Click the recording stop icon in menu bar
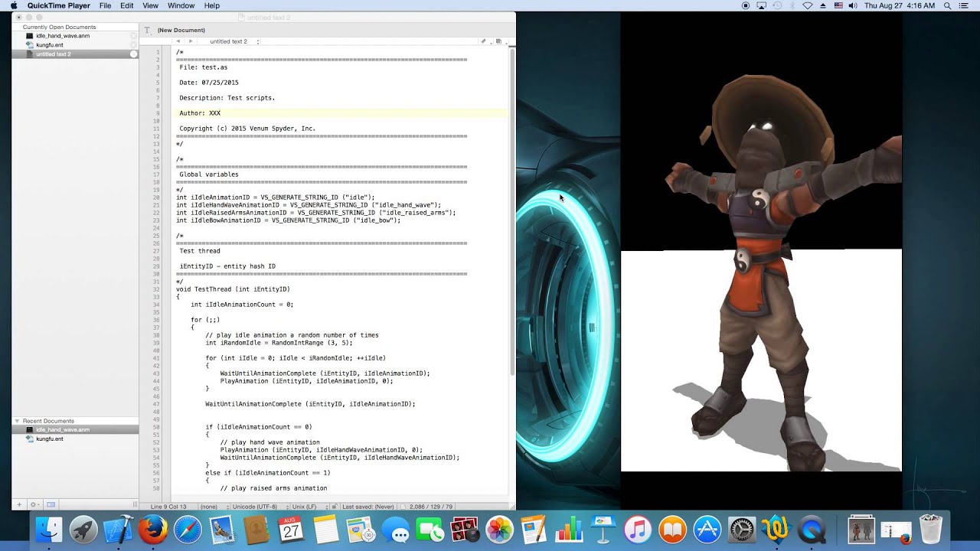 746,5
